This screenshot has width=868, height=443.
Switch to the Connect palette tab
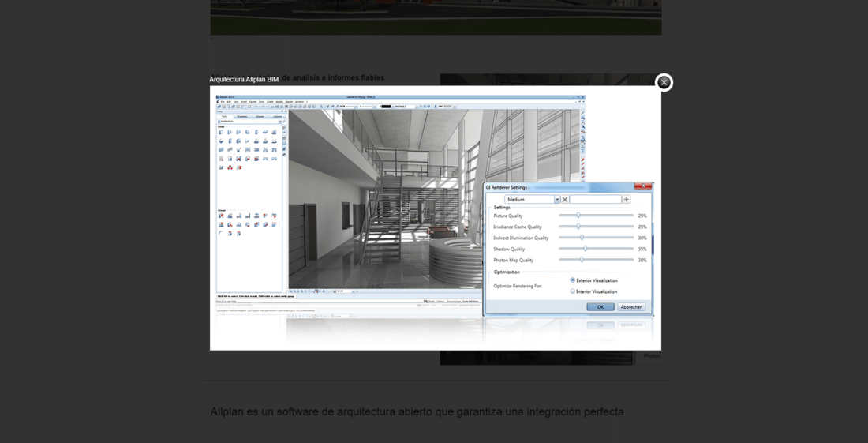[277, 116]
